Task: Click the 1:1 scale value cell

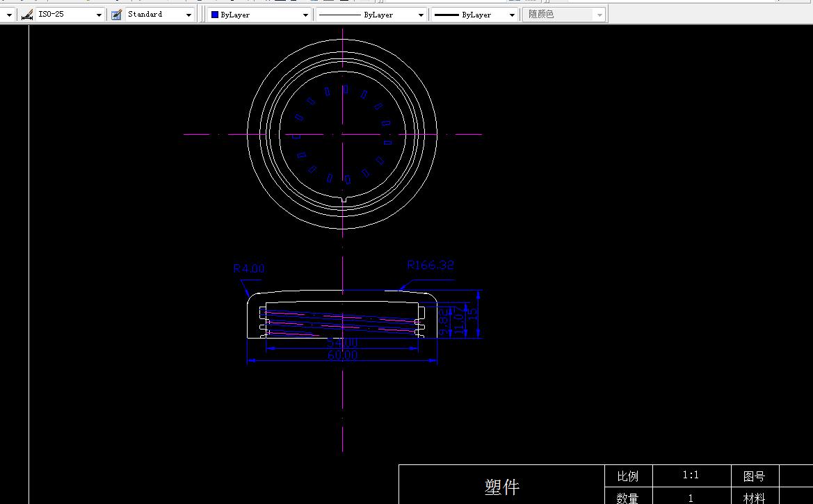Action: 691,475
